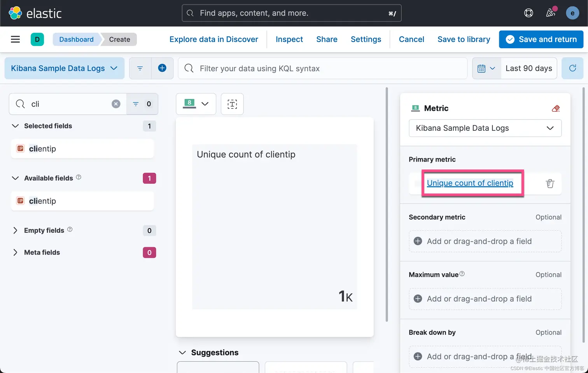
Task: Clear the field search text cli
Action: tap(116, 104)
